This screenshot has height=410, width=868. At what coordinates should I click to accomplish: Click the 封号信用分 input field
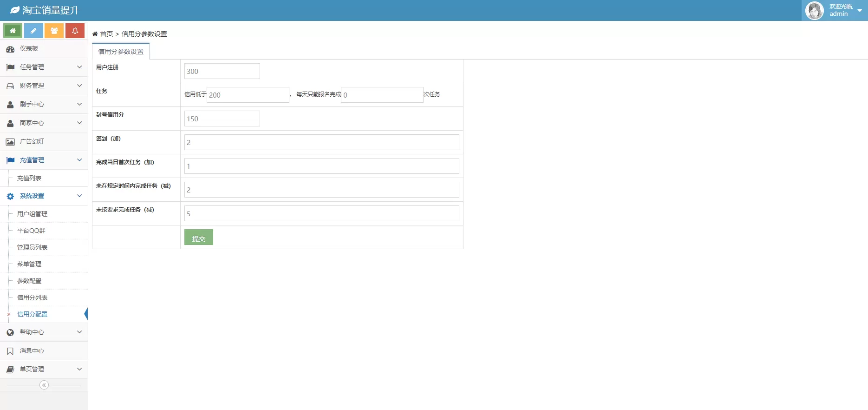coord(222,119)
